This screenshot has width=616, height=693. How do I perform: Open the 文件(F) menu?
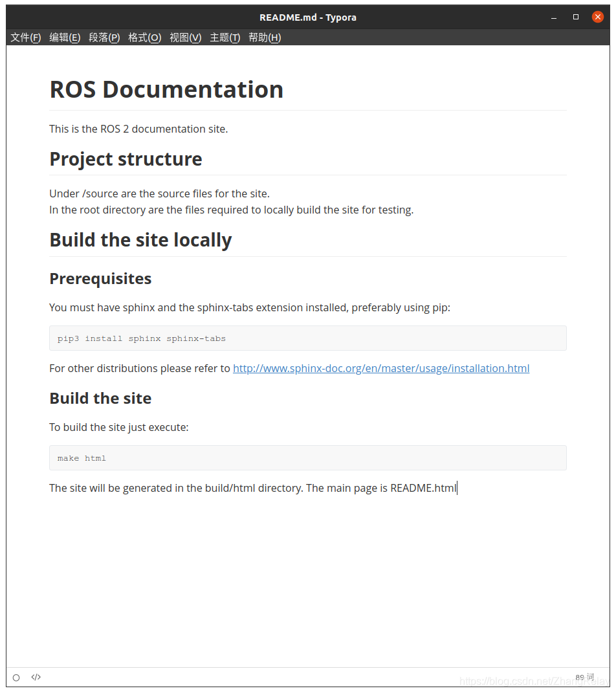[x=26, y=38]
